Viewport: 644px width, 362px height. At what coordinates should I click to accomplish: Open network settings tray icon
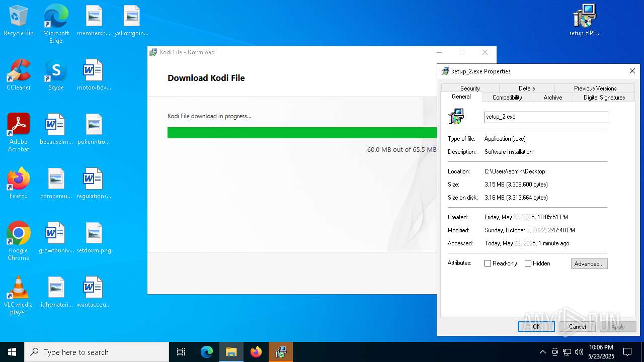tap(567, 352)
